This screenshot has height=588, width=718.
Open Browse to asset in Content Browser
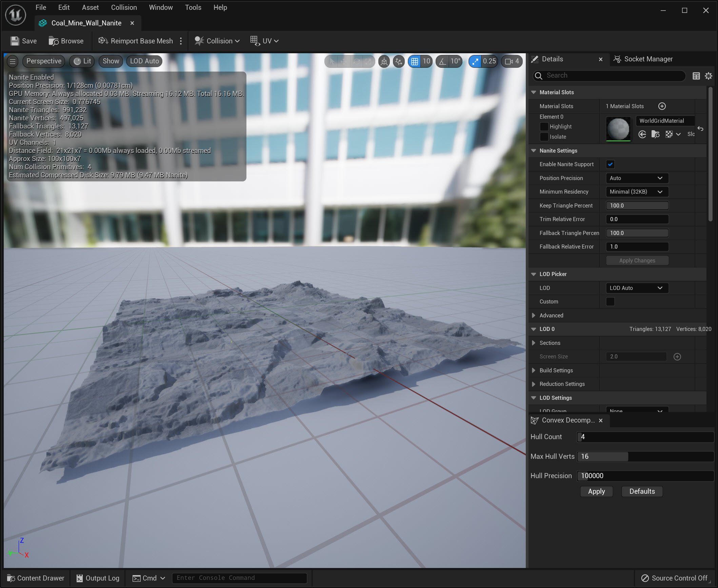pos(66,41)
